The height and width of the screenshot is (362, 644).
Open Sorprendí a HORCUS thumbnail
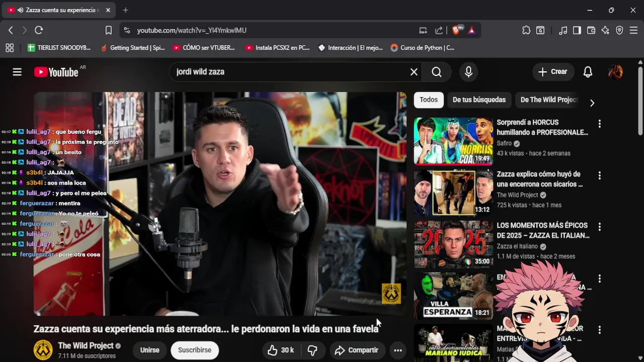click(453, 141)
